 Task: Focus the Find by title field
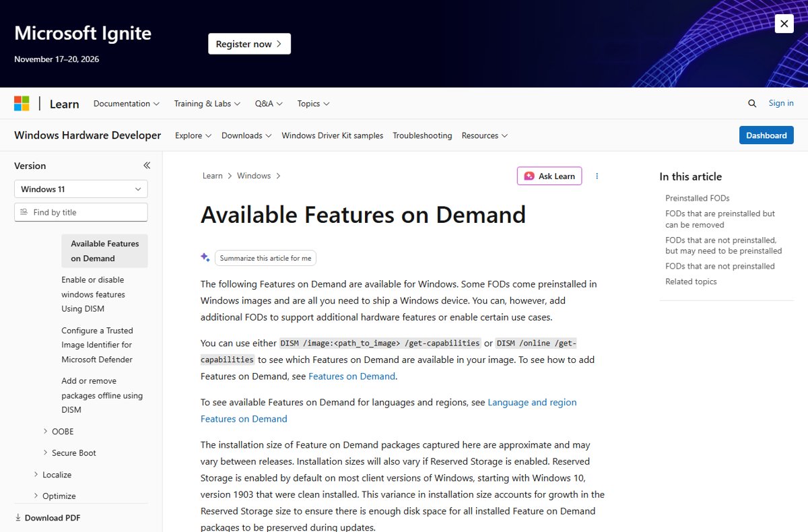(81, 212)
